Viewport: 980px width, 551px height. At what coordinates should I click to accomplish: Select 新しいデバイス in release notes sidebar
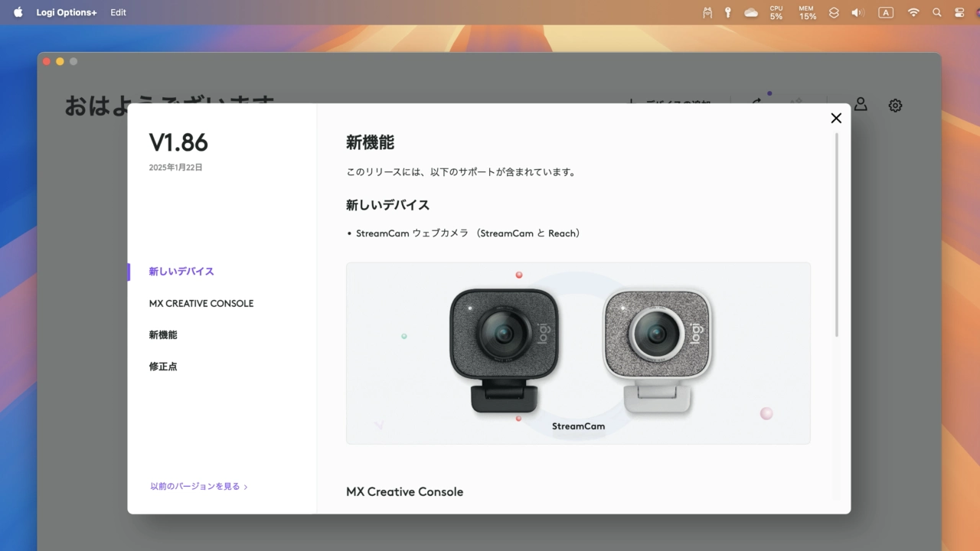pos(181,272)
